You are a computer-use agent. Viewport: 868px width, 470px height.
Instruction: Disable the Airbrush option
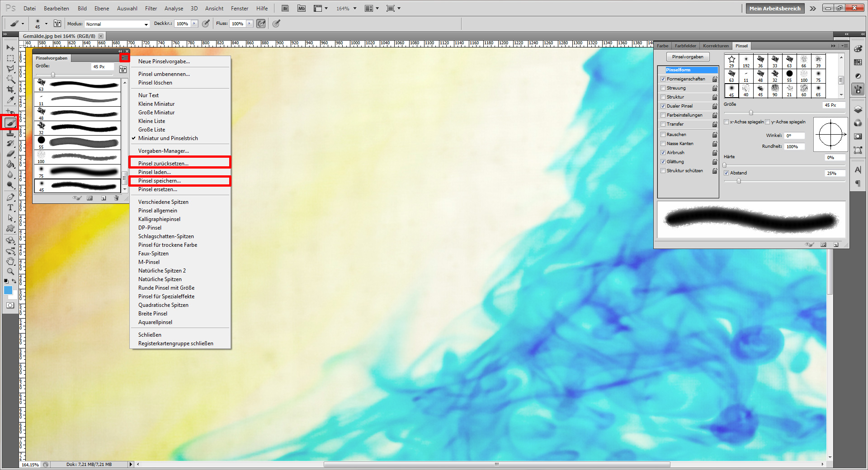663,152
